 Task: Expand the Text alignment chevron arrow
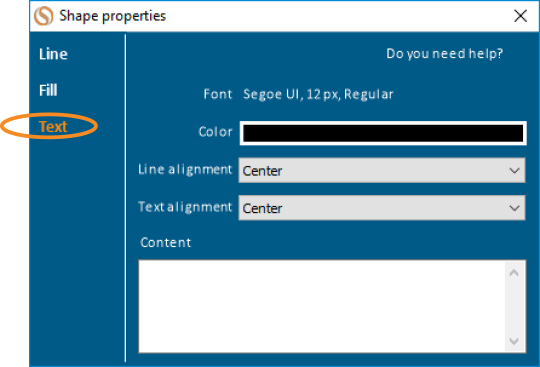click(515, 208)
